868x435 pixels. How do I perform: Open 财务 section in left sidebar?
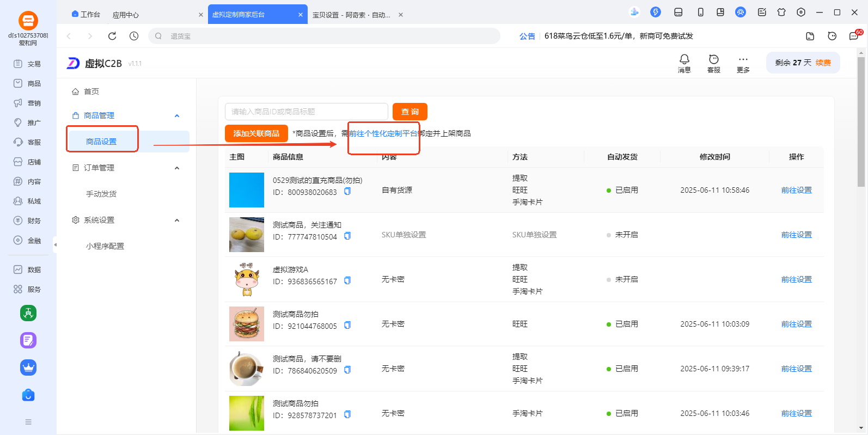coord(27,220)
